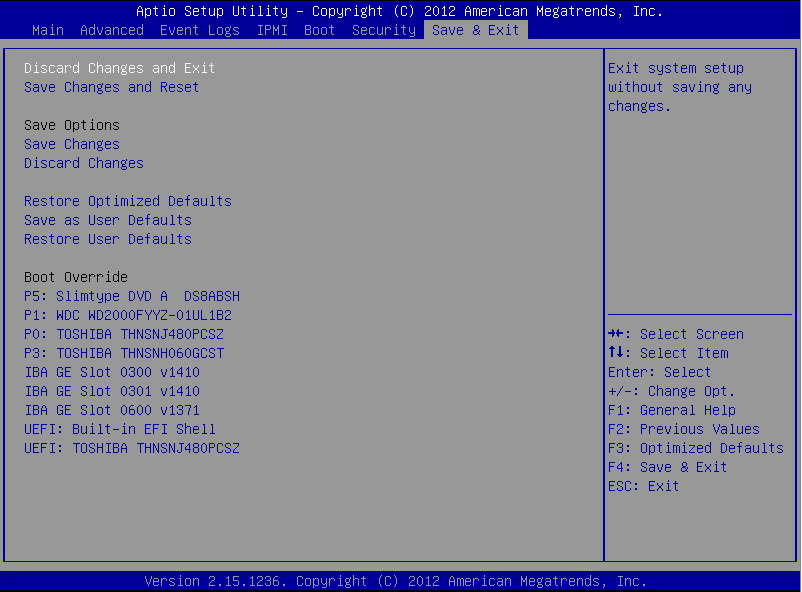The width and height of the screenshot is (802, 592).
Task: Open the Main tab
Action: pyautogui.click(x=48, y=30)
